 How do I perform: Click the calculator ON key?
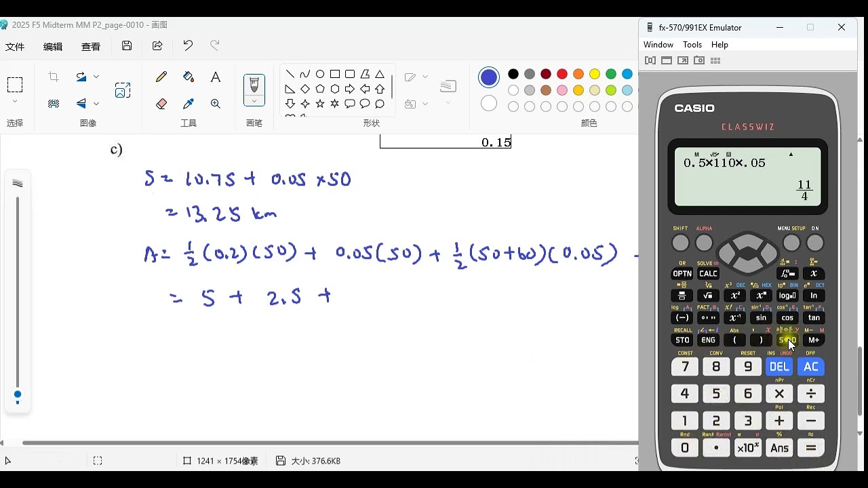(x=815, y=243)
